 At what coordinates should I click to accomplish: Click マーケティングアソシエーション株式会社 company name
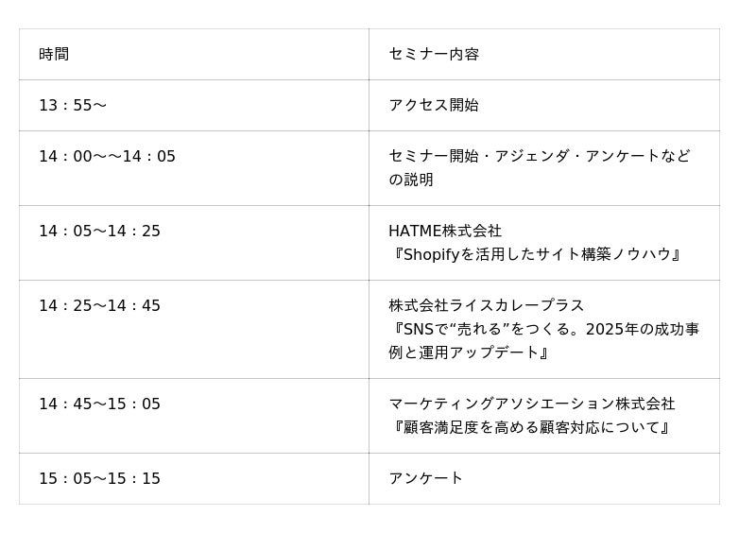[531, 404]
